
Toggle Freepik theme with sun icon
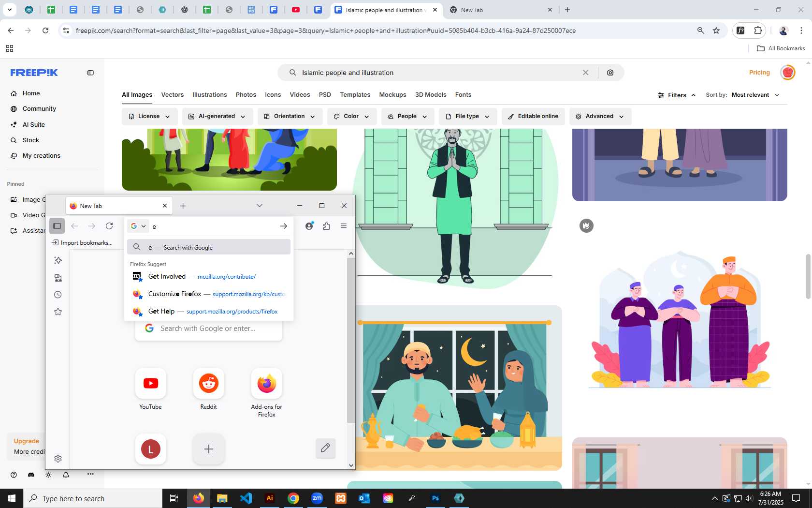[x=48, y=475]
